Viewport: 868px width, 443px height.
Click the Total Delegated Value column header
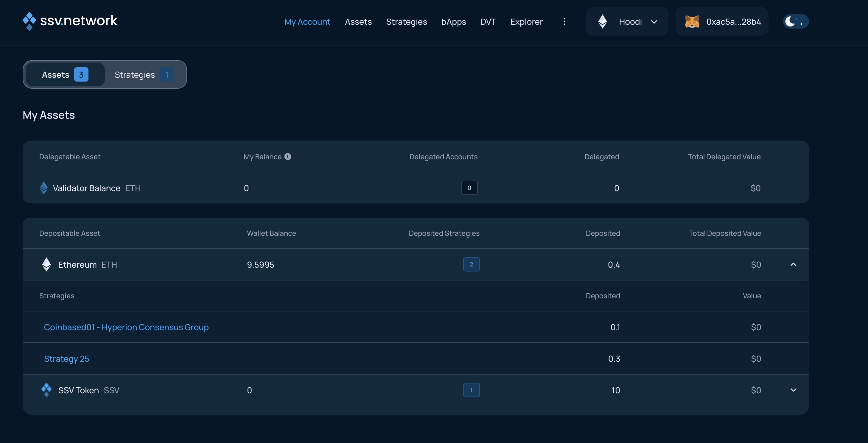point(724,157)
